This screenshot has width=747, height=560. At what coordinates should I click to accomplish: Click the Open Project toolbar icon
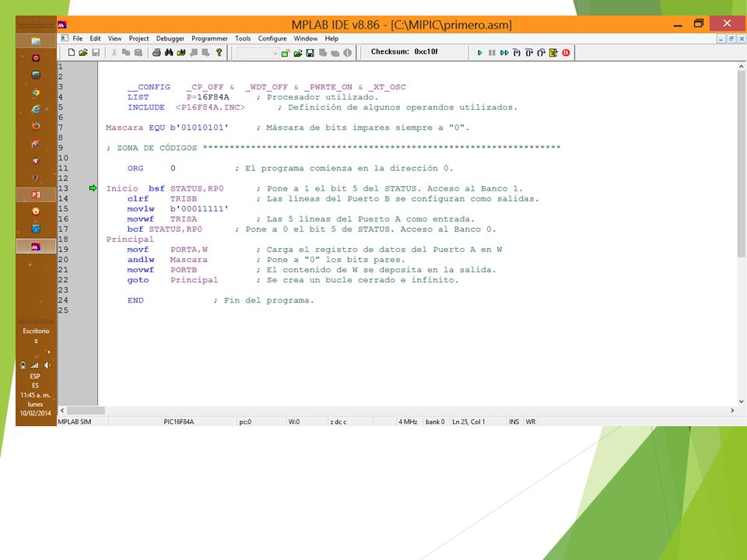click(x=298, y=53)
